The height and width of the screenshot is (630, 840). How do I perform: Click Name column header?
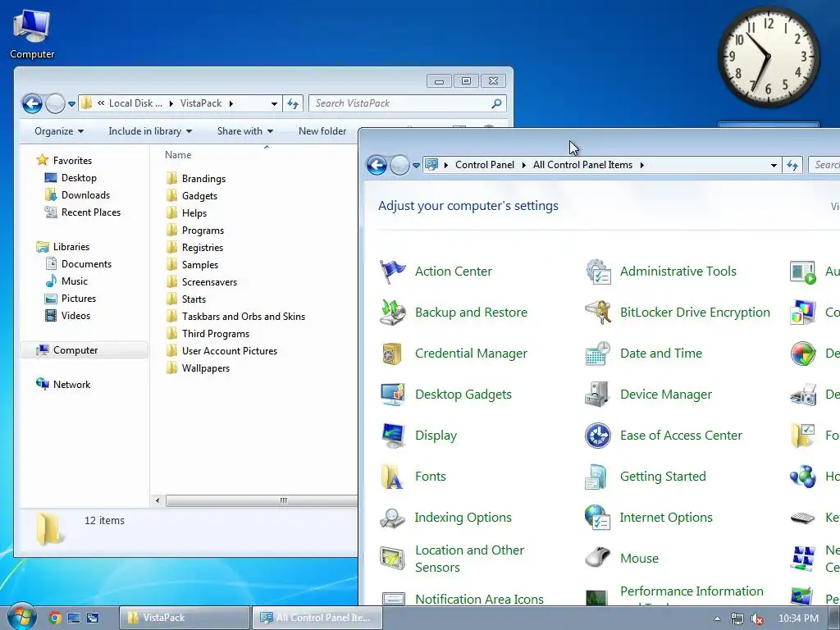[178, 155]
